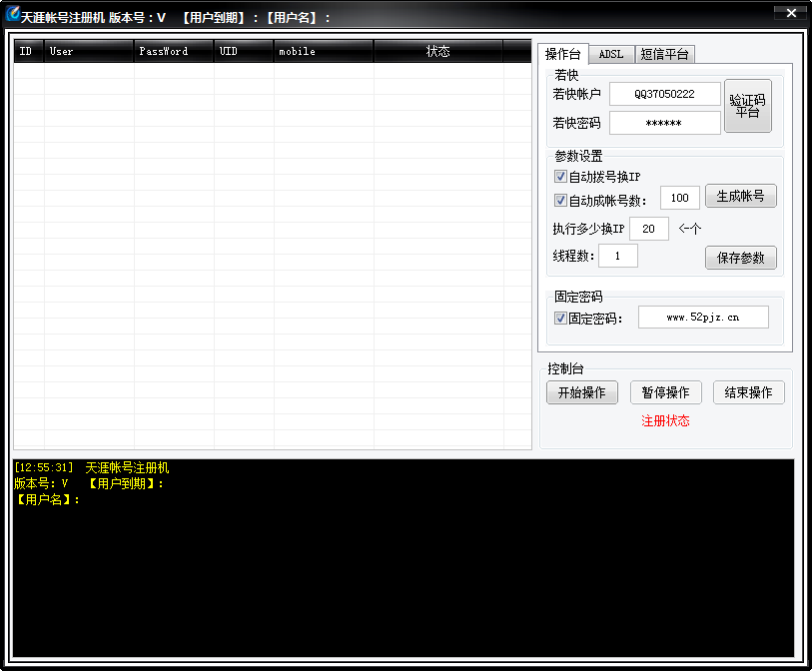Click the app icon in title bar
The width and height of the screenshot is (812, 671).
tap(12, 16)
